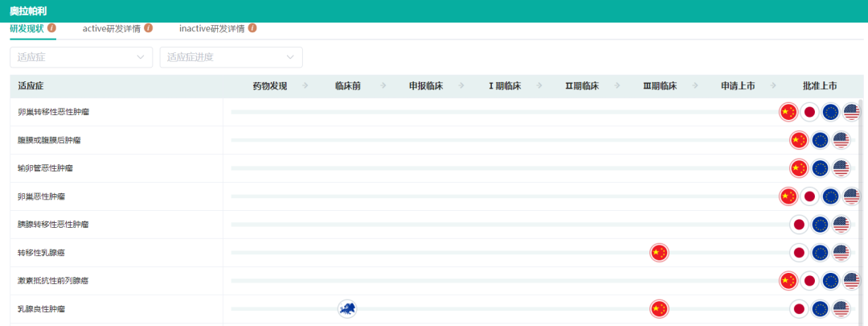Viewport: 868px width, 326px height.
Task: Click the I期临床 stage header
Action: (504, 86)
